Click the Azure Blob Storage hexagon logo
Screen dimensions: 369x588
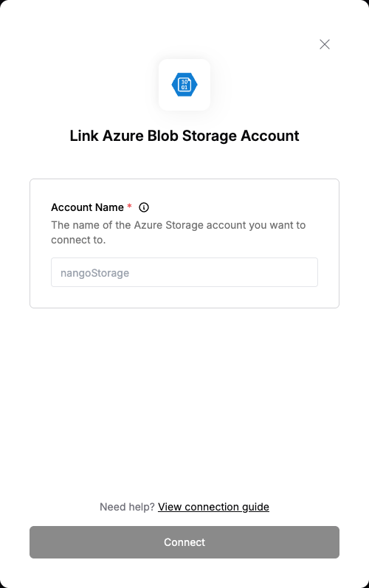point(184,85)
